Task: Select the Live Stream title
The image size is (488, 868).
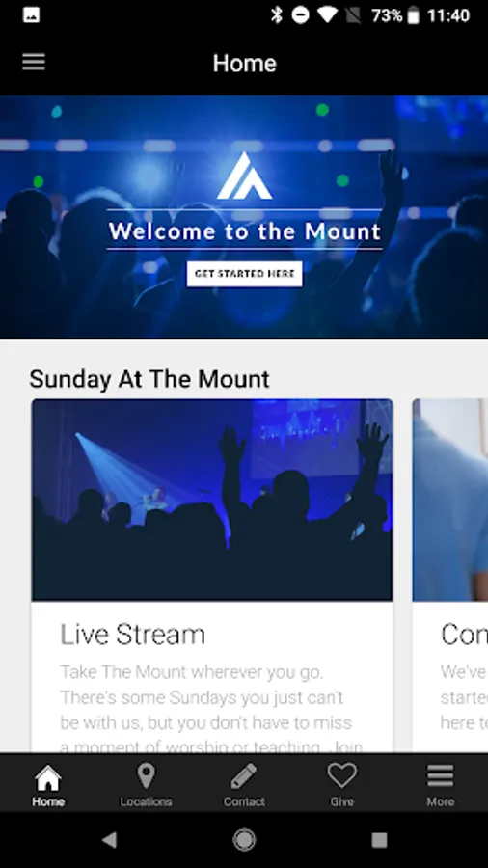Action: point(132,635)
